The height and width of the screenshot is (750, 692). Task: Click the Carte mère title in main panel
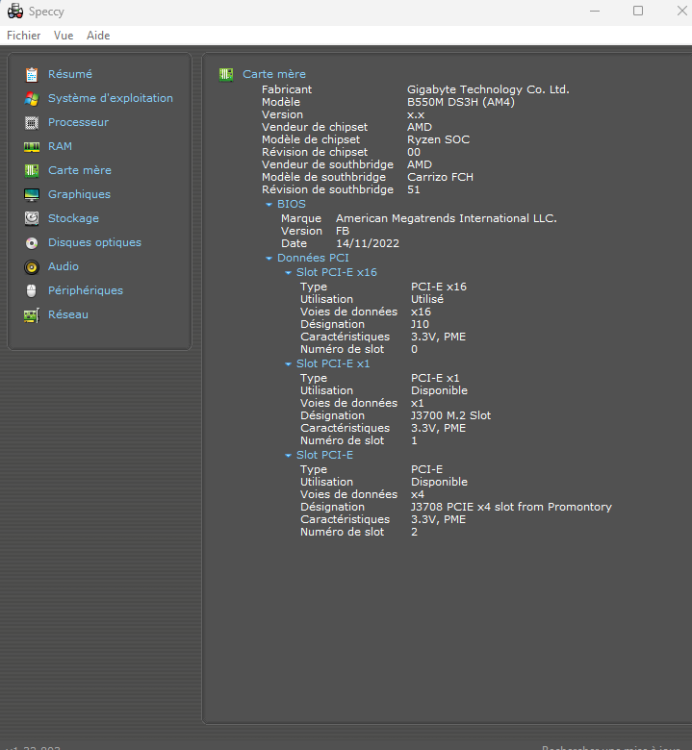(x=274, y=74)
